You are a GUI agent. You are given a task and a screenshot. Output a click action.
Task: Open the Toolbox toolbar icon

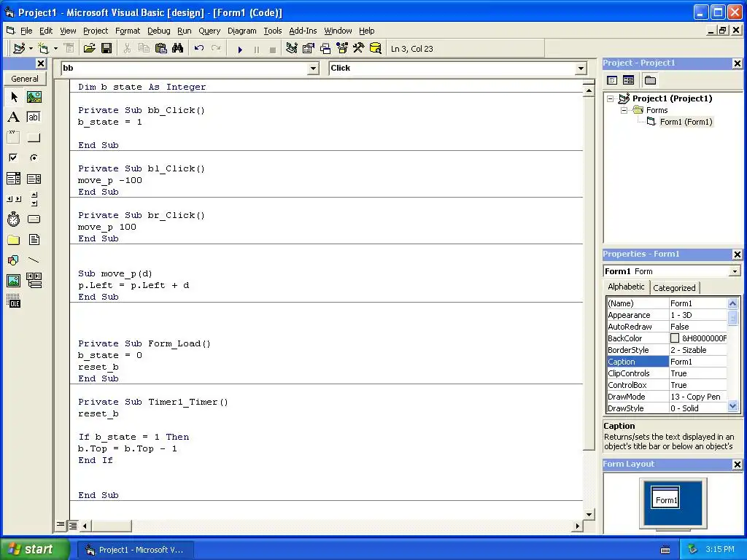tap(358, 49)
